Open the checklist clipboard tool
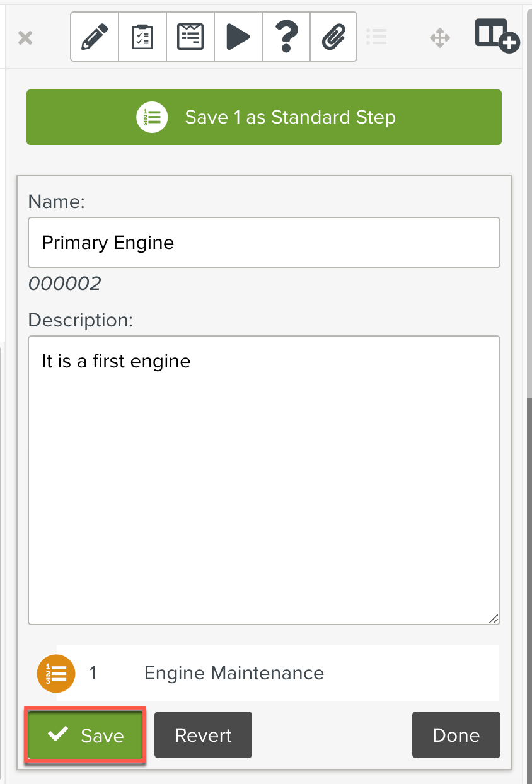532x784 pixels. 142,37
